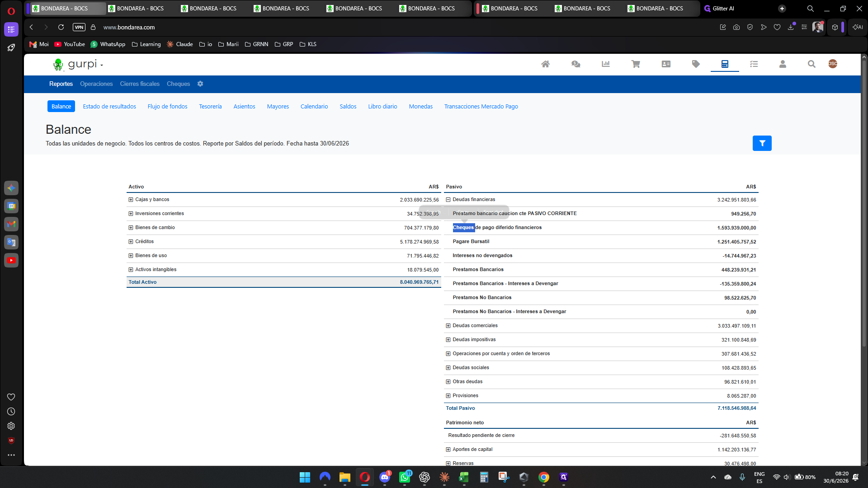
Task: Open the task checklist icon
Action: click(754, 64)
